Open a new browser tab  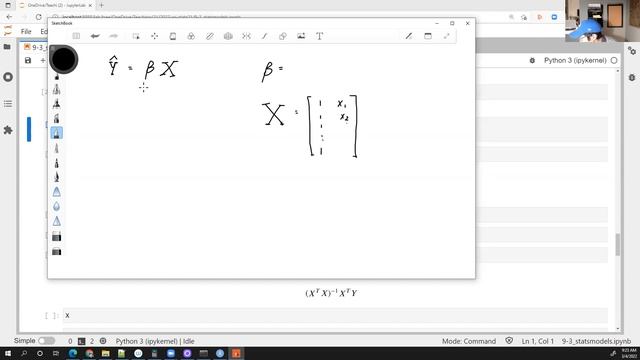click(x=102, y=5)
